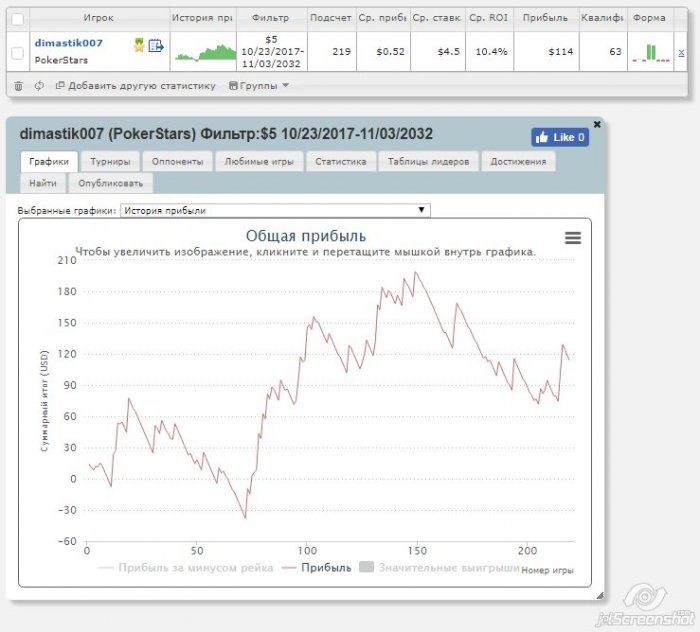Click the refresh icon below the table
The image size is (700, 632).
pyautogui.click(x=39, y=85)
